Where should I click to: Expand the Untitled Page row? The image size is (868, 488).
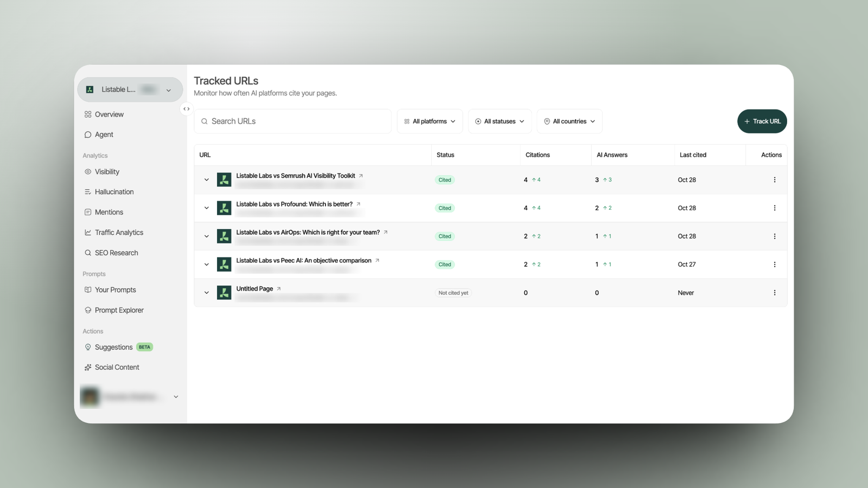click(x=207, y=293)
